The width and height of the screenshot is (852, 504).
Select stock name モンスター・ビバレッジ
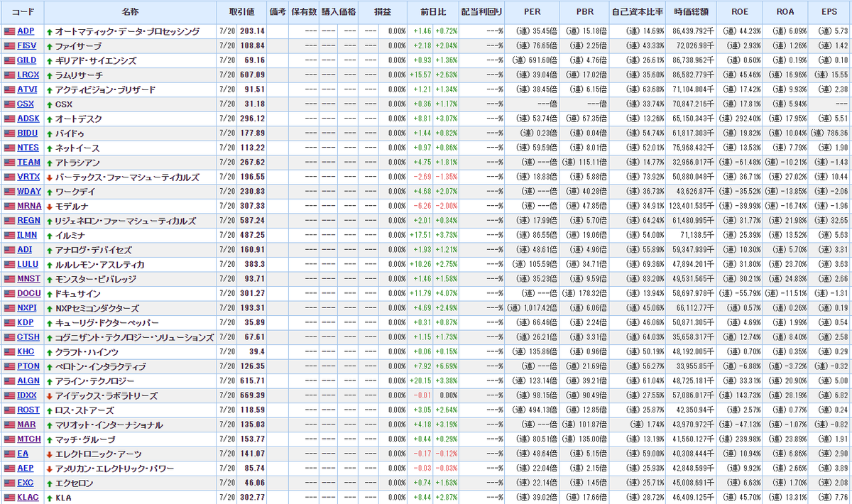point(95,279)
